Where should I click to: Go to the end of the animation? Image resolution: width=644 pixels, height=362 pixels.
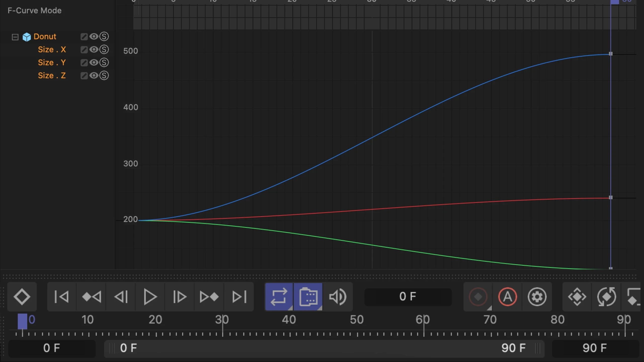click(239, 297)
